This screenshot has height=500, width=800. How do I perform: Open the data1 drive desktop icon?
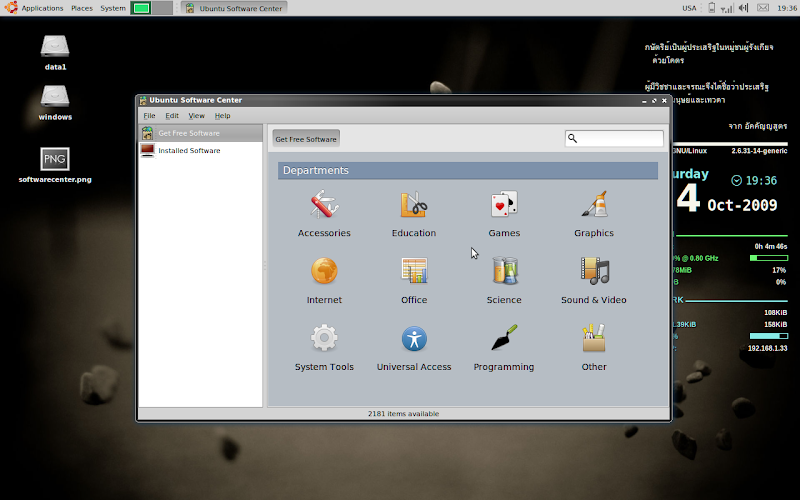pos(55,47)
